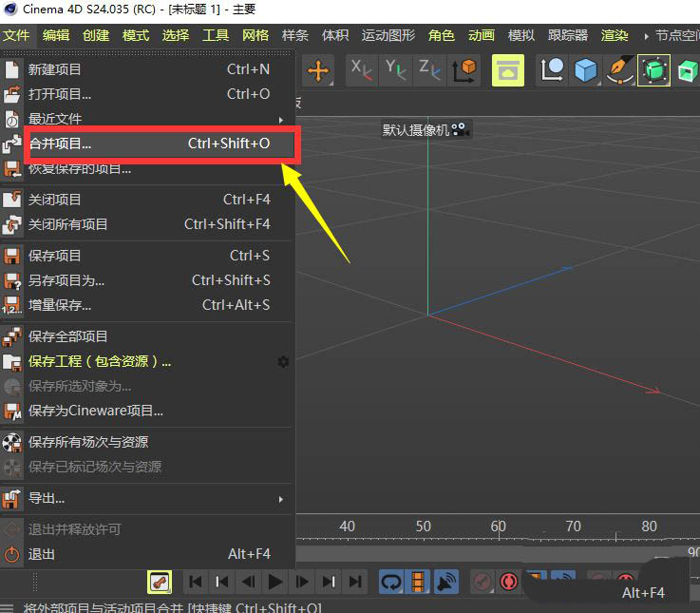The width and height of the screenshot is (700, 613).
Task: Open the Edit menu
Action: point(56,35)
